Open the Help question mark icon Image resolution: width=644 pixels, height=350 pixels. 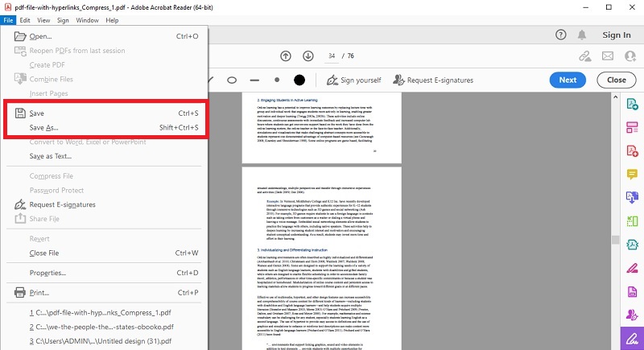coord(560,35)
